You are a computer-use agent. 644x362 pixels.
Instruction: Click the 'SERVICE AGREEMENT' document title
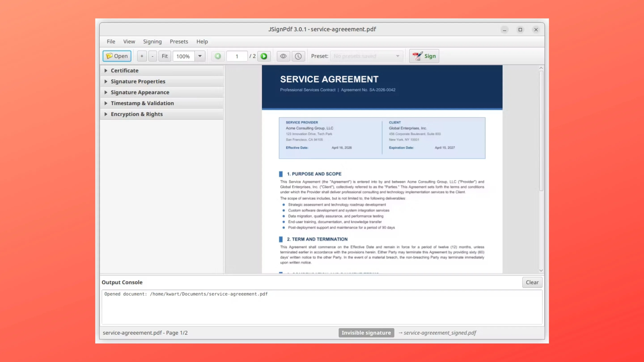point(329,79)
